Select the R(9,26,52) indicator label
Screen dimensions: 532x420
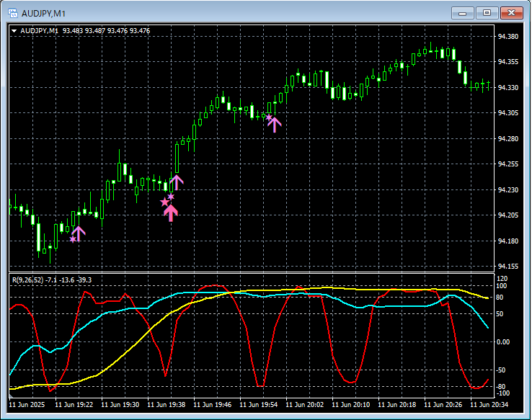pyautogui.click(x=52, y=280)
